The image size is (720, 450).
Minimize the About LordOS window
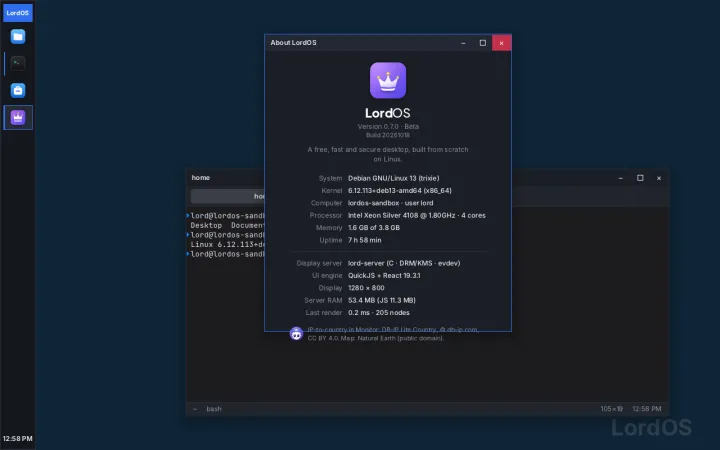(x=463, y=43)
